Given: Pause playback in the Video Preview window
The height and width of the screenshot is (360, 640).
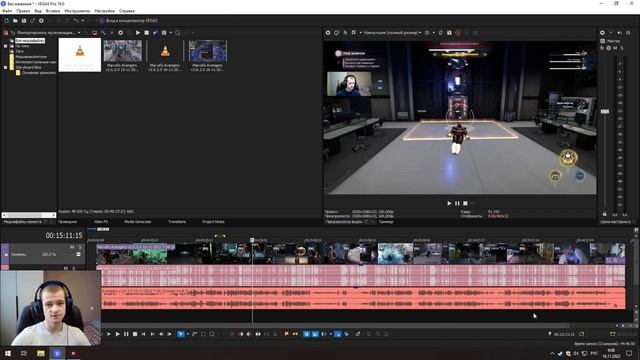Looking at the screenshot, I should [457, 203].
